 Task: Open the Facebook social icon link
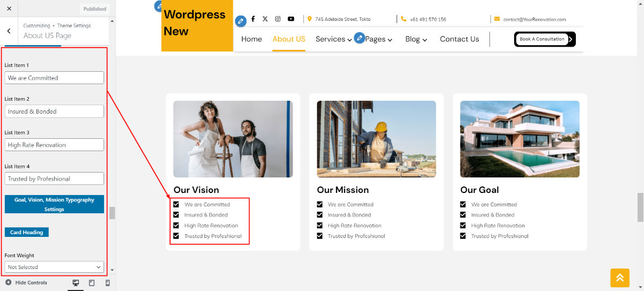[x=253, y=19]
